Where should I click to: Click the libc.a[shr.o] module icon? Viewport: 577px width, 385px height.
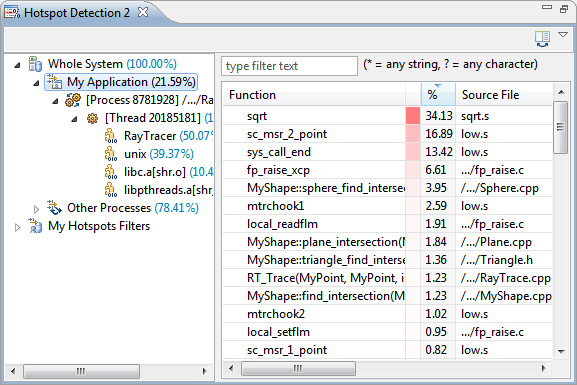click(x=111, y=172)
